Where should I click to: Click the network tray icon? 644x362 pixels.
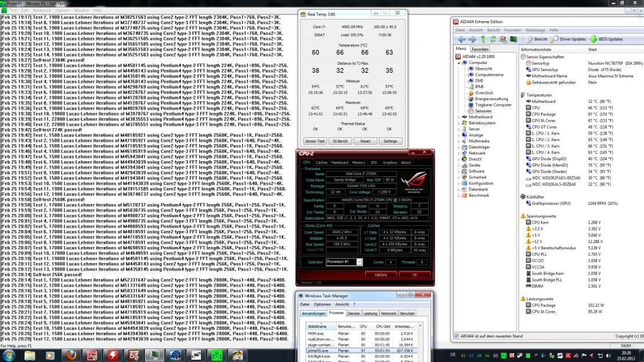pyautogui.click(x=600, y=356)
